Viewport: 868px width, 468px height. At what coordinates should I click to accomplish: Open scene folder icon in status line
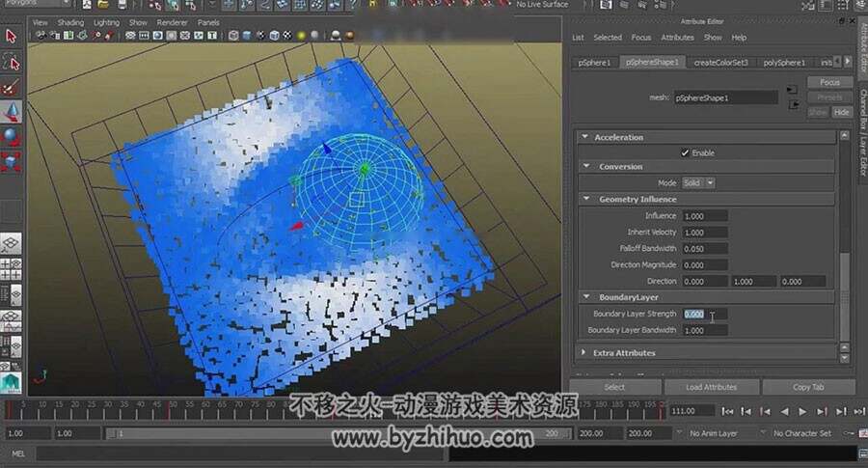coord(103,5)
